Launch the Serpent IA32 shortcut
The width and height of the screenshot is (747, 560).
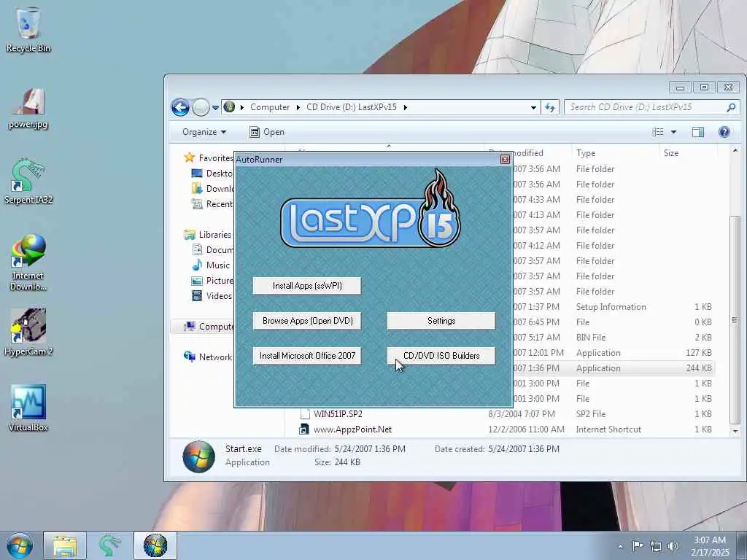[28, 181]
